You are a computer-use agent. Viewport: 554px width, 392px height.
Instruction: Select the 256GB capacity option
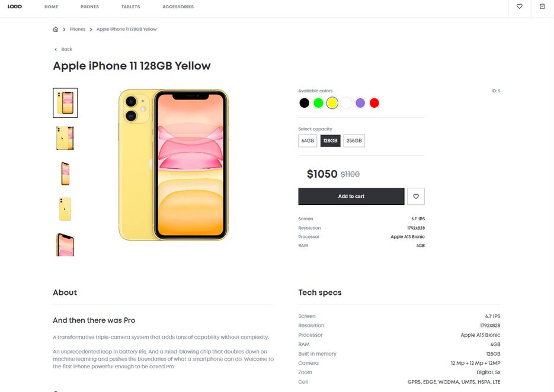pyautogui.click(x=354, y=140)
